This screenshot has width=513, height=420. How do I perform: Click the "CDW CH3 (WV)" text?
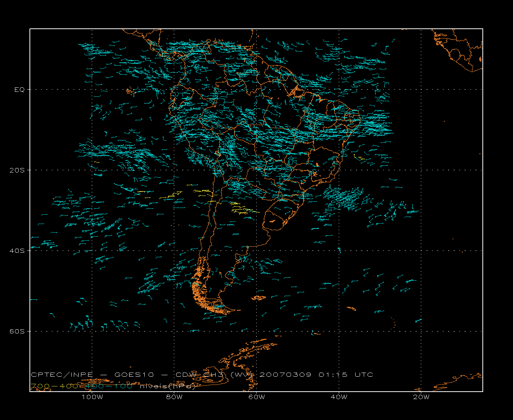click(x=215, y=375)
